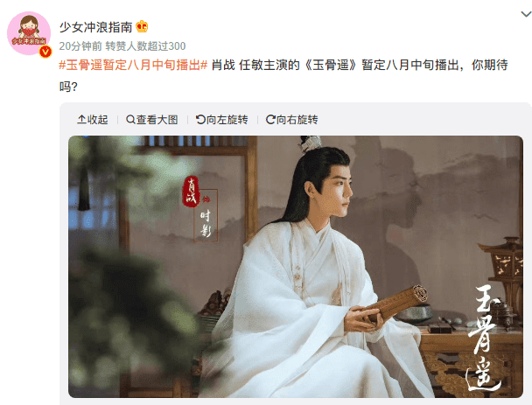The image size is (532, 405).
Task: Click the orange V verification badge
Action: point(45,52)
